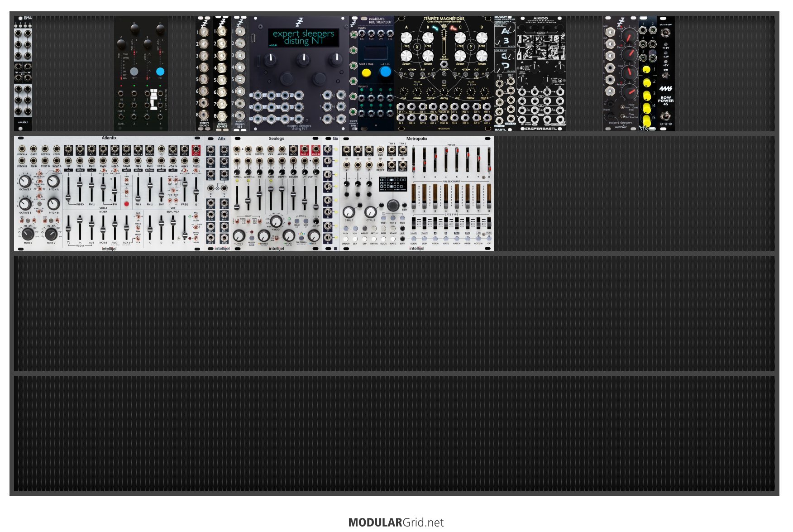Viewport: 793px width, 532px height.
Task: Click the FREQ slider on Atlantix
Action: (x=185, y=190)
